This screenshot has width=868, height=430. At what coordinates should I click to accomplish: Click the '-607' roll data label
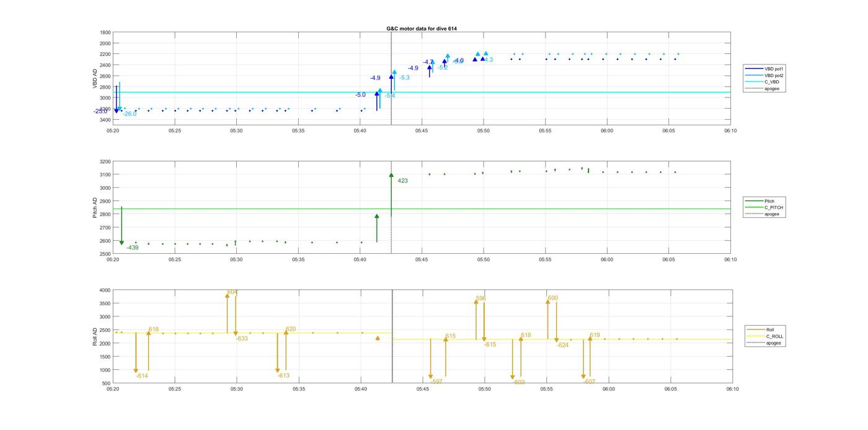tap(589, 382)
